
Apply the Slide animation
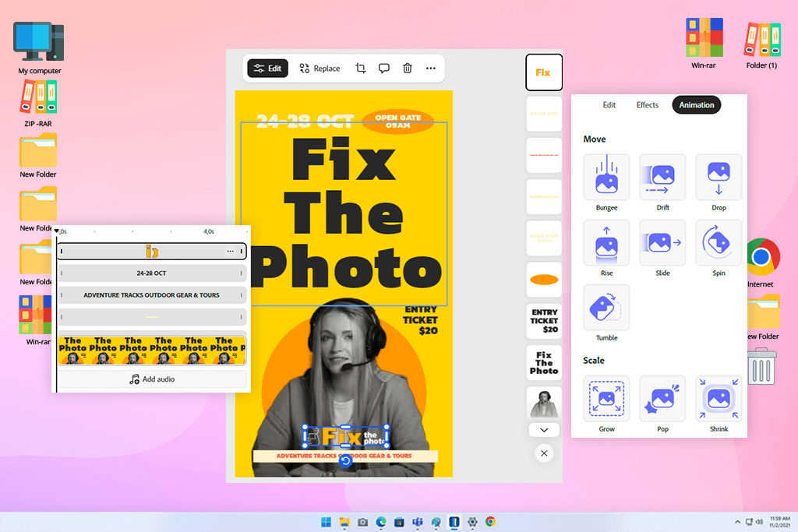(x=662, y=242)
